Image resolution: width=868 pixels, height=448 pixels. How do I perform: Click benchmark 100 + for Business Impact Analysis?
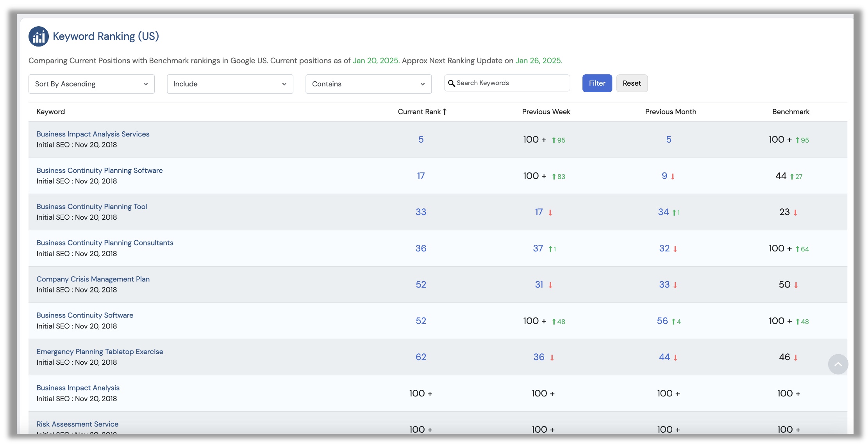789,393
